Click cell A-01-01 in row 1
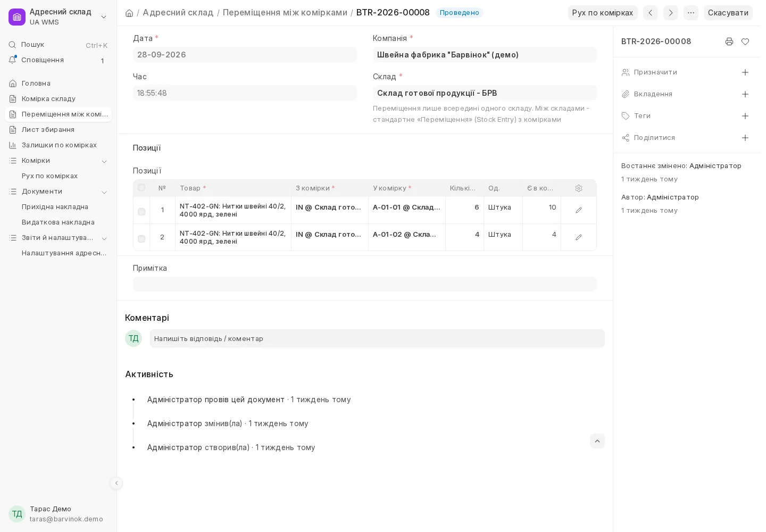The width and height of the screenshot is (766, 532). click(407, 210)
